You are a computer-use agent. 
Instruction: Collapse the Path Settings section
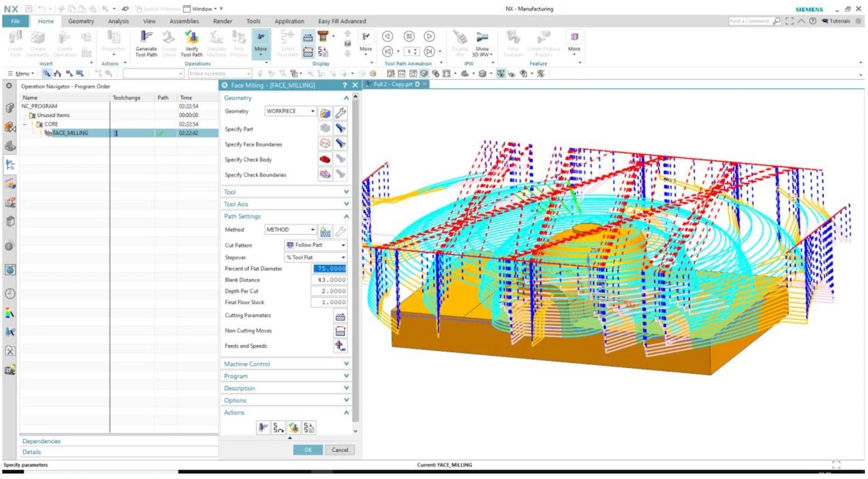pyautogui.click(x=286, y=217)
